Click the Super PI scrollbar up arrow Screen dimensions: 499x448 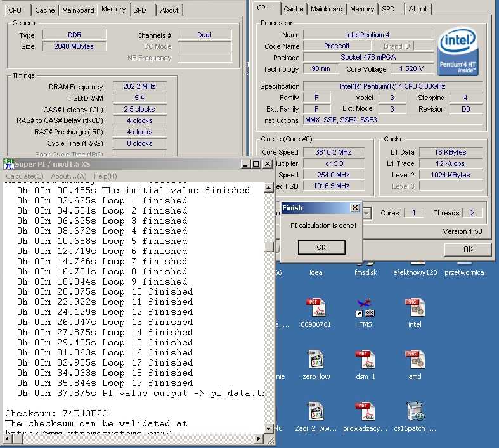269,188
